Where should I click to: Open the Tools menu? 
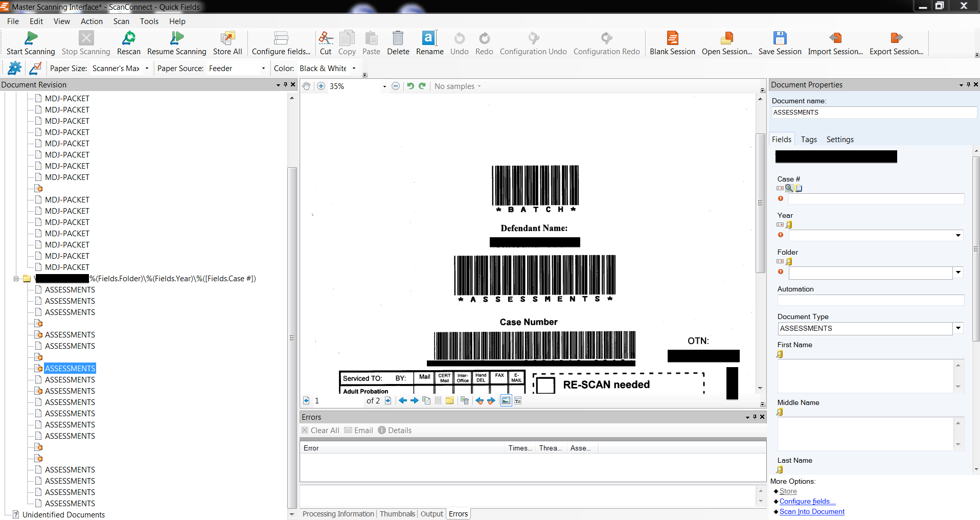[149, 21]
